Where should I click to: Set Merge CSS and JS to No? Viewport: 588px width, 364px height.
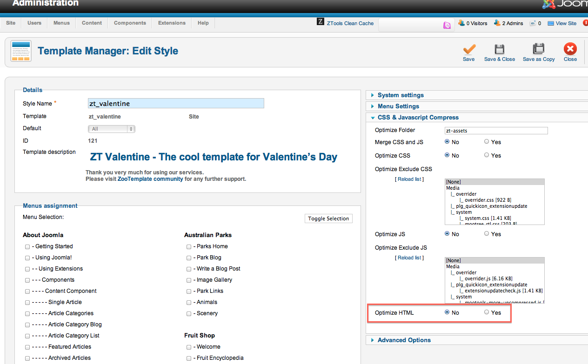pyautogui.click(x=447, y=142)
